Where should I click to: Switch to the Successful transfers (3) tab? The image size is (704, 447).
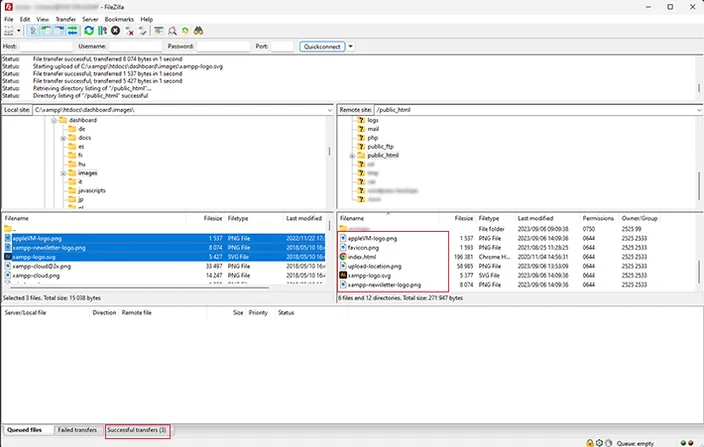137,430
